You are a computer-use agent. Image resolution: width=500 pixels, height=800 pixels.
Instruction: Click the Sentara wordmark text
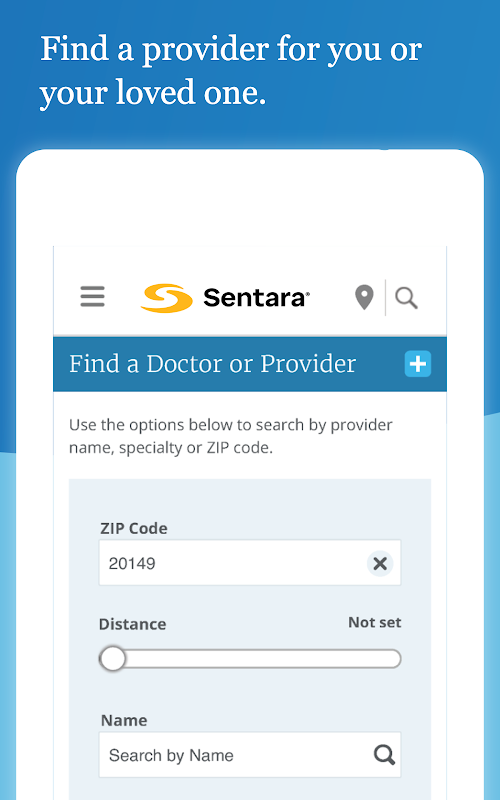click(256, 297)
